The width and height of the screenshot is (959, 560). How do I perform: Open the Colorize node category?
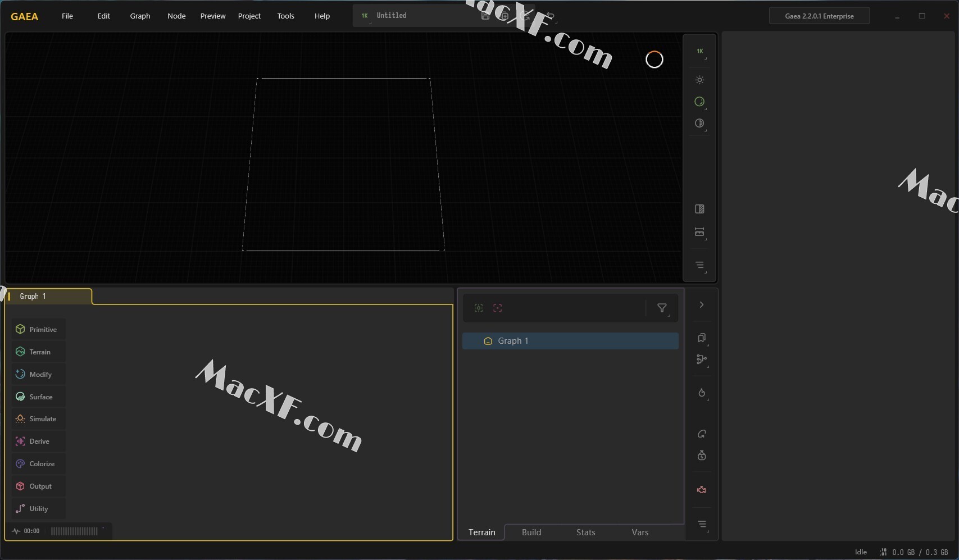(38, 464)
